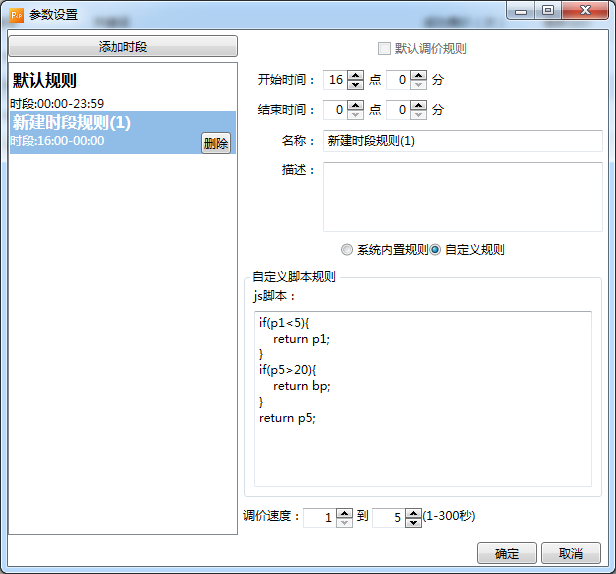616x574 pixels.
Task: Decrease 调价速度 minimum with down arrow
Action: pyautogui.click(x=345, y=523)
